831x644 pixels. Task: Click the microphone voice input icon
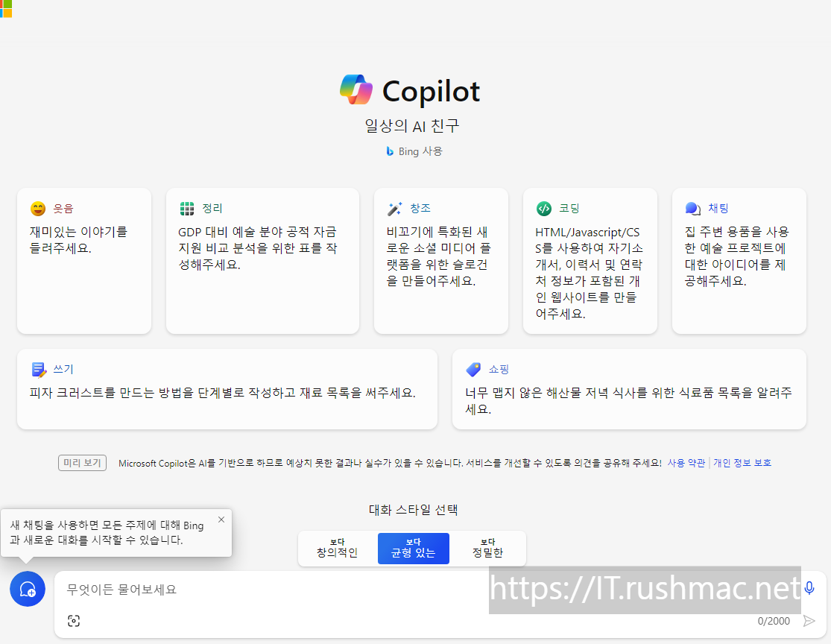(x=809, y=588)
